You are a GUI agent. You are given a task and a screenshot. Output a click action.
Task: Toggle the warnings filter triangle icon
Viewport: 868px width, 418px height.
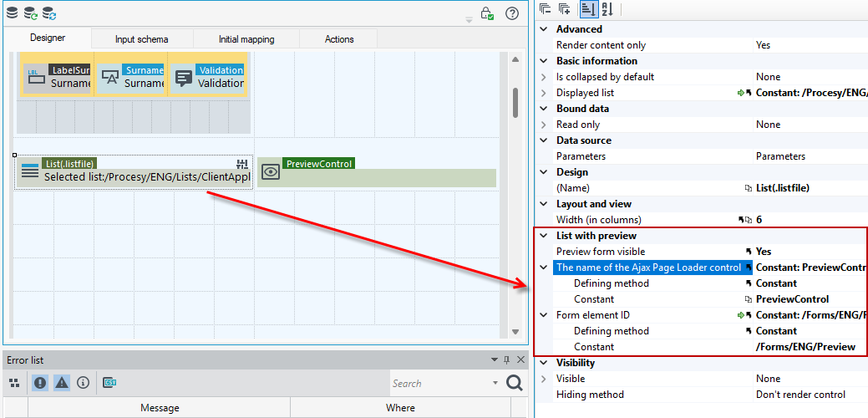(x=62, y=383)
